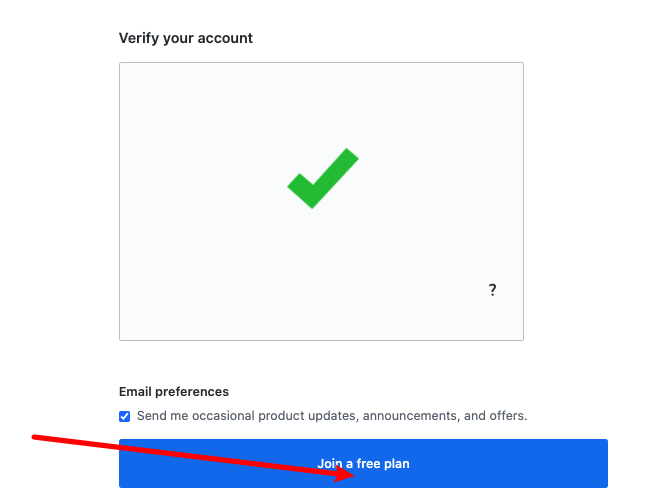
Task: Click the blue checkbox tick mark
Action: [124, 416]
